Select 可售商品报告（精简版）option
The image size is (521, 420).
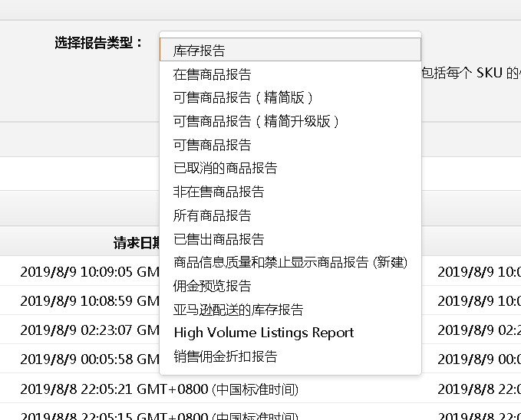click(243, 97)
